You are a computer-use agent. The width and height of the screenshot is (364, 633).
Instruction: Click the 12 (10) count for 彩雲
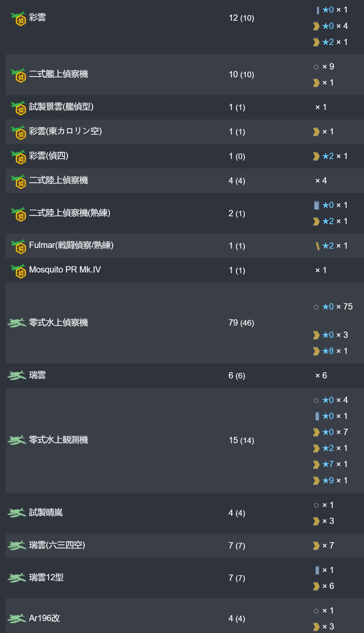241,18
